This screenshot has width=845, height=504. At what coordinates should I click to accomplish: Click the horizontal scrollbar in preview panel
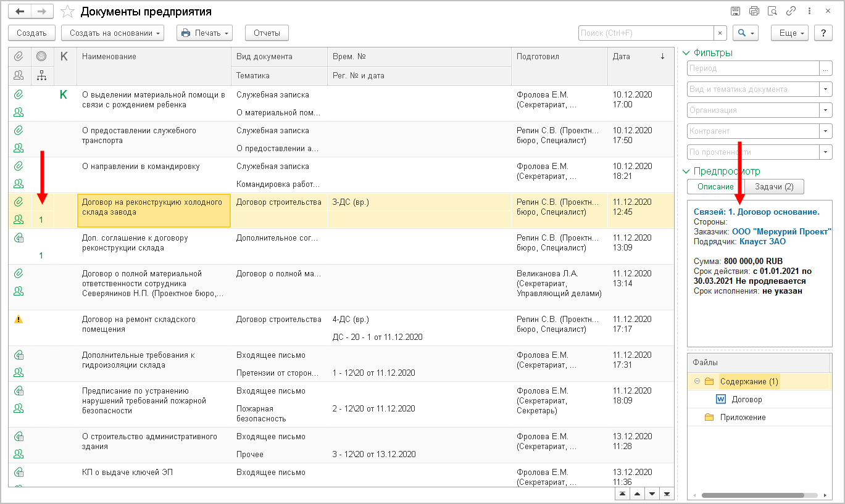click(752, 495)
